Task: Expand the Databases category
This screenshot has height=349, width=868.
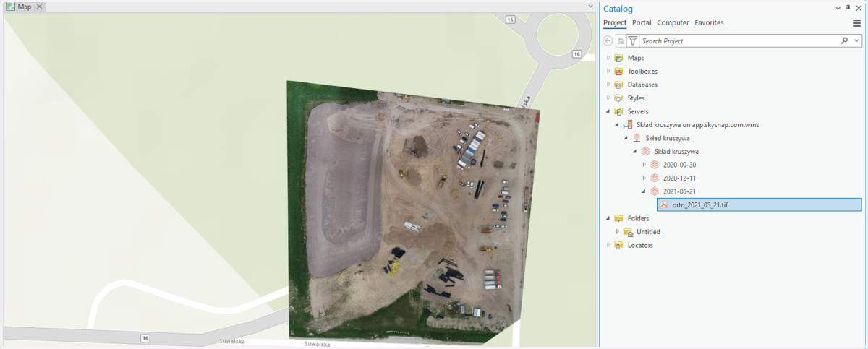Action: click(x=608, y=85)
